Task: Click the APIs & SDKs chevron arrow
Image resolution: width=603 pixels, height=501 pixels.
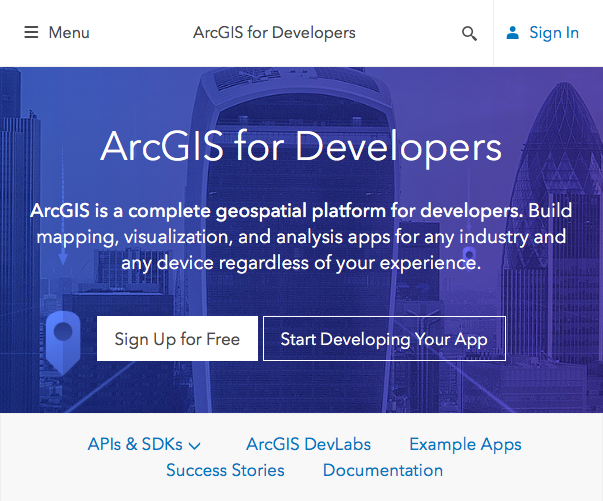Action: tap(195, 446)
